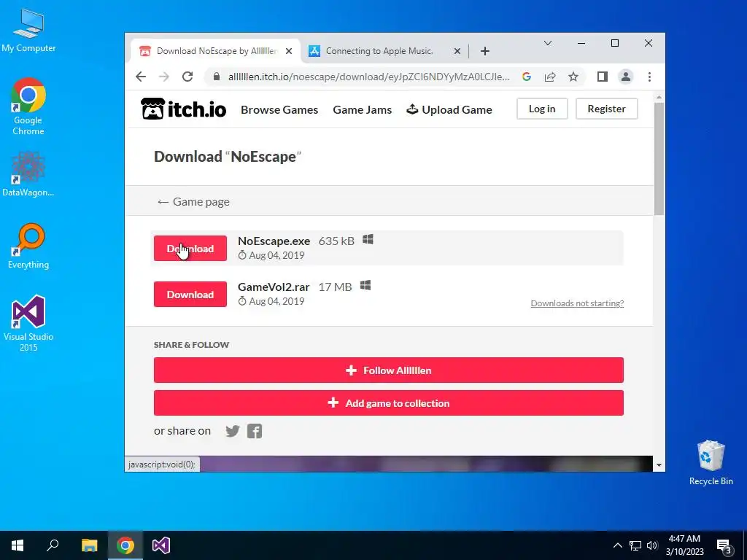This screenshot has height=560, width=747.
Task: Click the 635 kB file size
Action: pyautogui.click(x=336, y=241)
